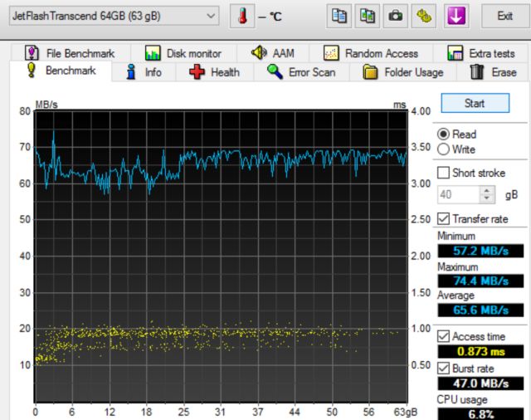The image size is (531, 420).
Task: Click the copy screenshot to clipboard icon
Action: (367, 16)
